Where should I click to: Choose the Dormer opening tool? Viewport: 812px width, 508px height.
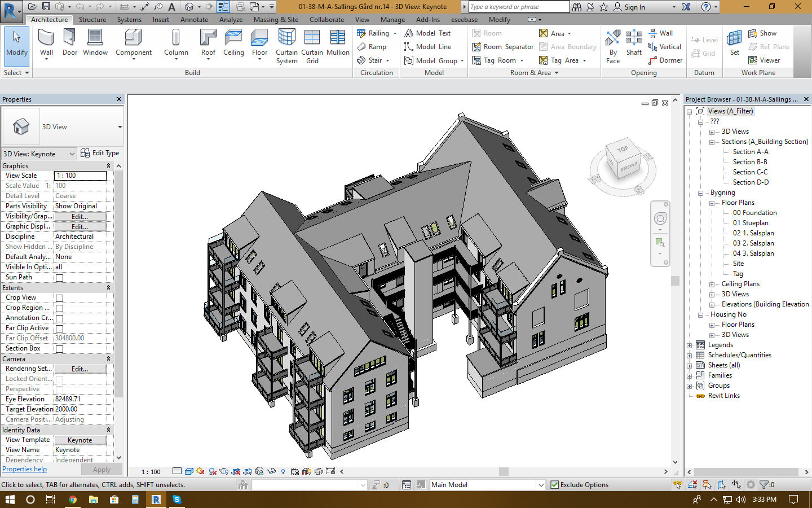pos(665,60)
